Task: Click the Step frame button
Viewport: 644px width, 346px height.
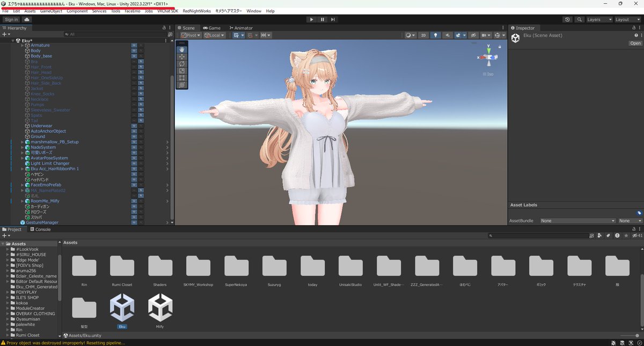Action: click(333, 19)
